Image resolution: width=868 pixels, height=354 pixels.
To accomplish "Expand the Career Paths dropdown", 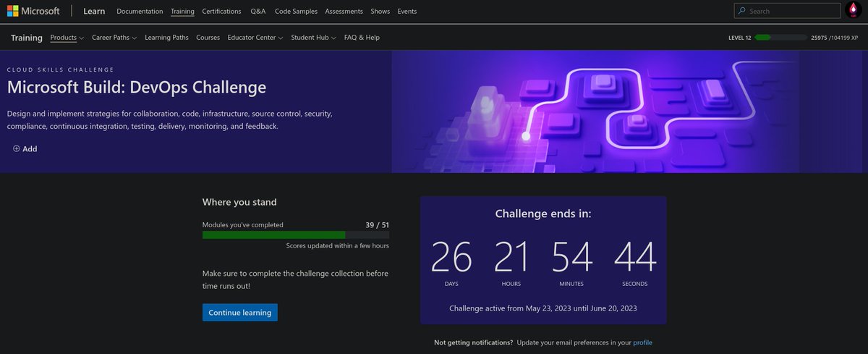I will tap(114, 38).
